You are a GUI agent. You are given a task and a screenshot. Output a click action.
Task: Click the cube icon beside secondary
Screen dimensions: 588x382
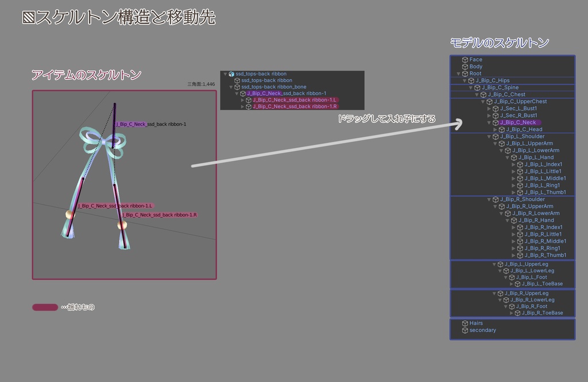point(465,331)
